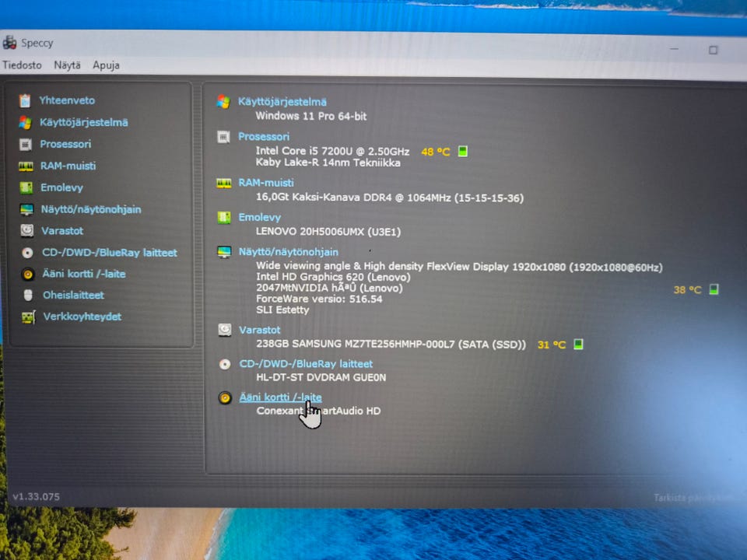The height and width of the screenshot is (560, 747).
Task: Open Emolevy sidebar section
Action: point(61,187)
